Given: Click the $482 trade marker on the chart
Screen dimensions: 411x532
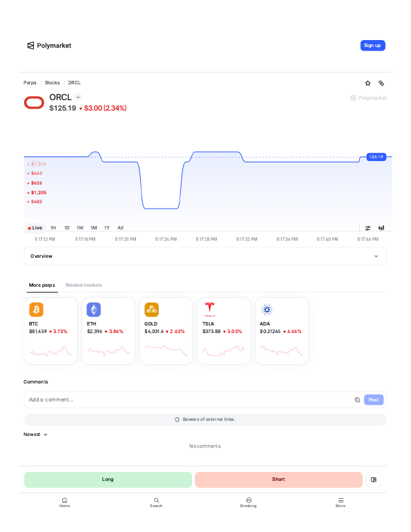Looking at the screenshot, I should [x=35, y=202].
